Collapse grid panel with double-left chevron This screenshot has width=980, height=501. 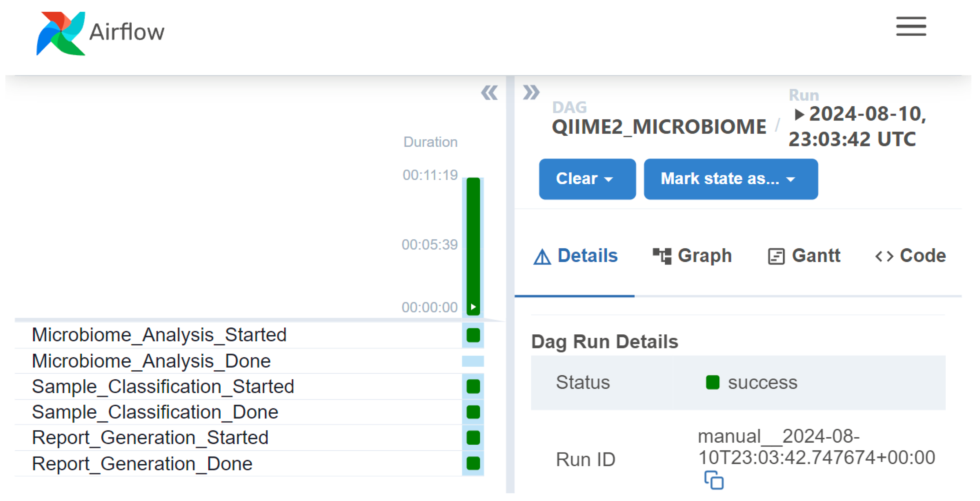(x=489, y=93)
